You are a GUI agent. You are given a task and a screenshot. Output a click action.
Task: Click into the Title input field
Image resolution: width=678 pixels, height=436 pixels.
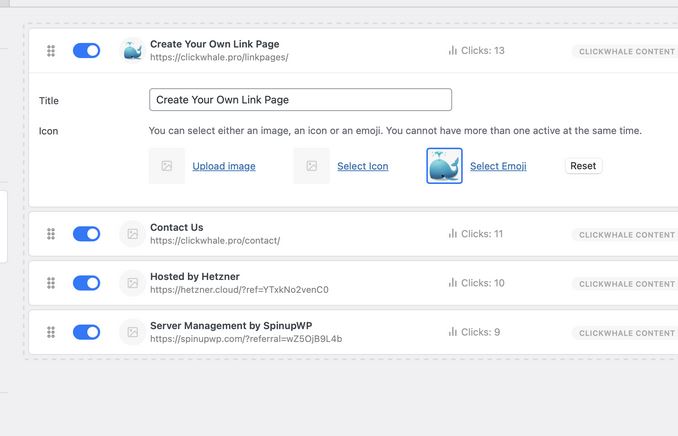(301, 100)
